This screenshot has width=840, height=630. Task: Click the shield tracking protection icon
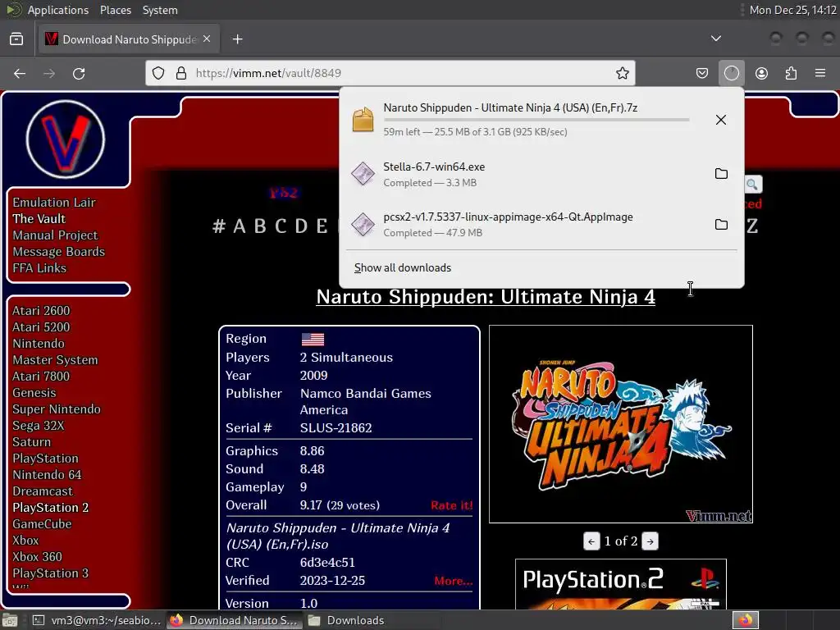pyautogui.click(x=158, y=73)
